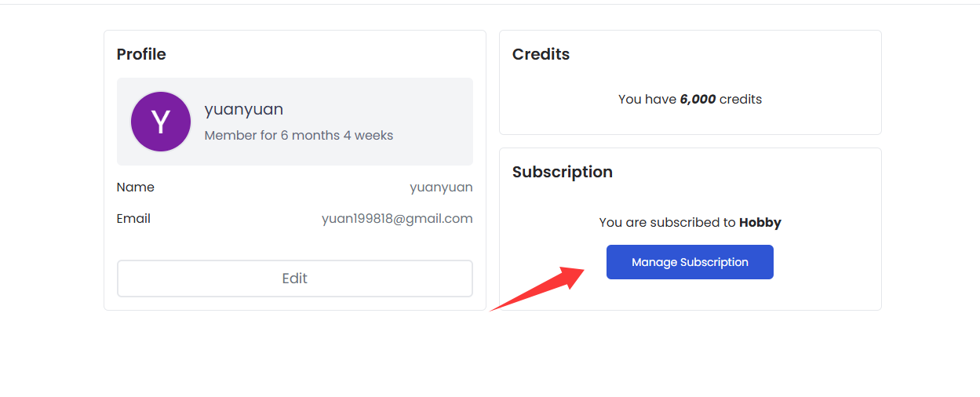980x397 pixels.
Task: Select the yuan199818@gmail.com email address
Action: point(397,219)
